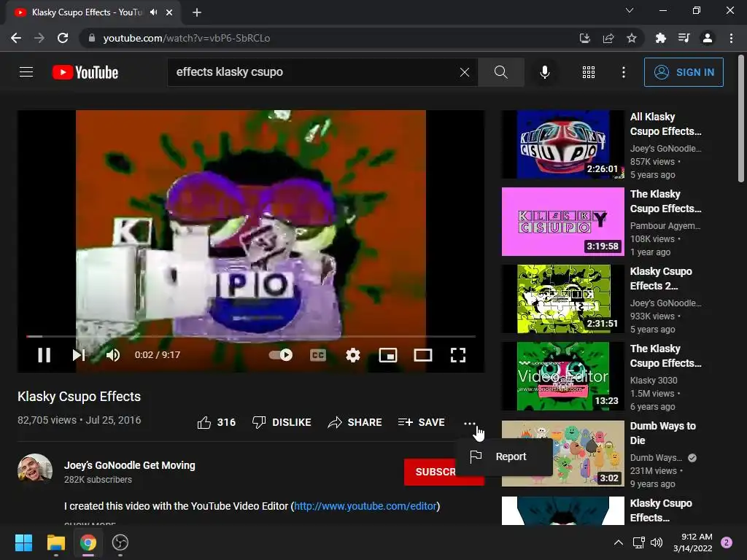Viewport: 747px width, 560px height.
Task: Toggle the autoplay switch
Action: tap(281, 355)
